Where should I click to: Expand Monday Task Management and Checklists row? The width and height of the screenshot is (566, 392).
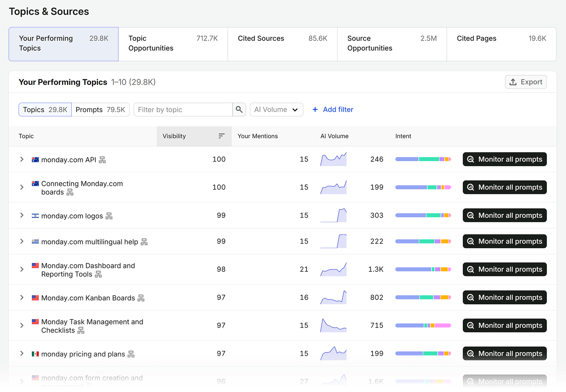coord(22,326)
